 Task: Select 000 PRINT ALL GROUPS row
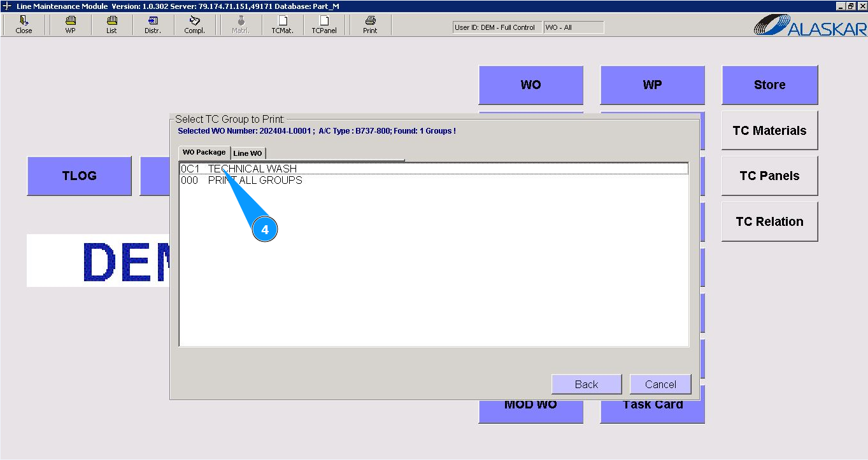pos(434,180)
